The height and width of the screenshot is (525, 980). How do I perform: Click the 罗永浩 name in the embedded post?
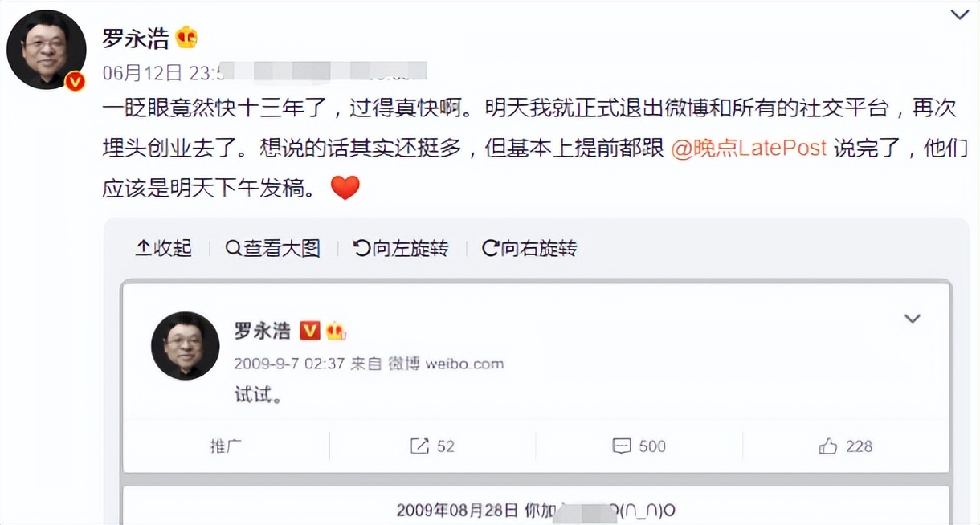click(x=262, y=331)
